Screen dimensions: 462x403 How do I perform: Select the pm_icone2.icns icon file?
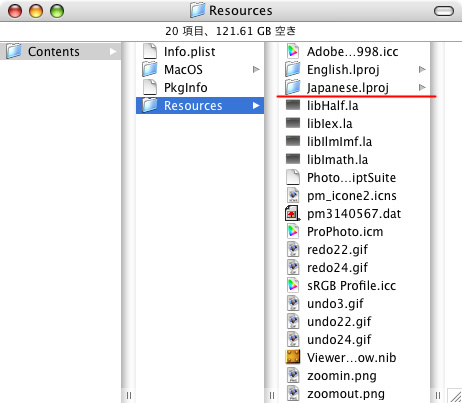tap(293, 195)
